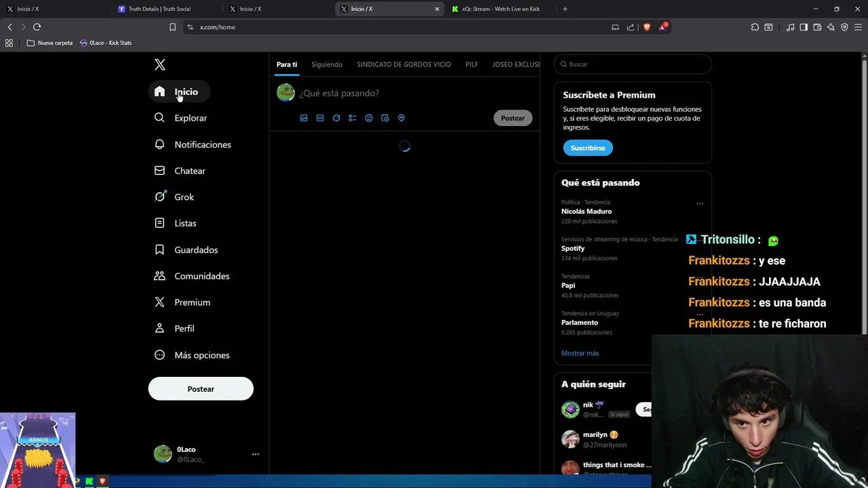Open Explorar from the sidebar
868x488 pixels.
[x=180, y=118]
